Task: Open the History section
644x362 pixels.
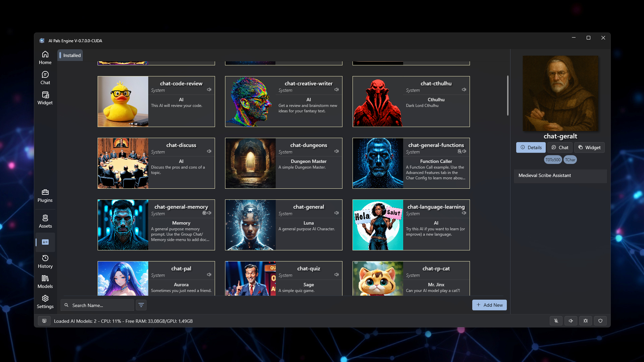Action: point(45,261)
